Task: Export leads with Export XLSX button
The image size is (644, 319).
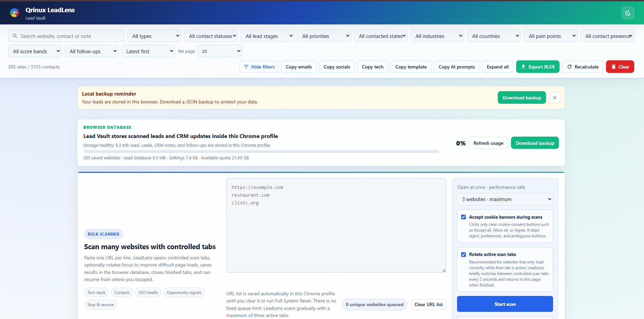Action: point(538,67)
